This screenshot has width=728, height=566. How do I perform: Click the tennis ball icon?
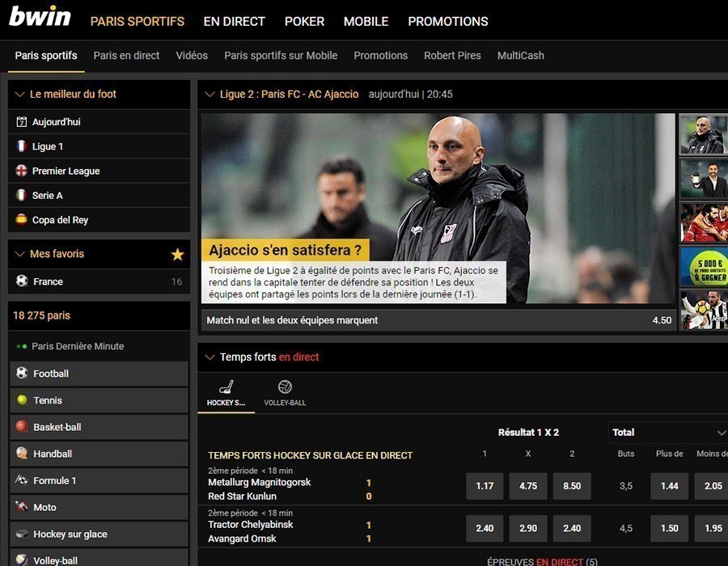(22, 399)
